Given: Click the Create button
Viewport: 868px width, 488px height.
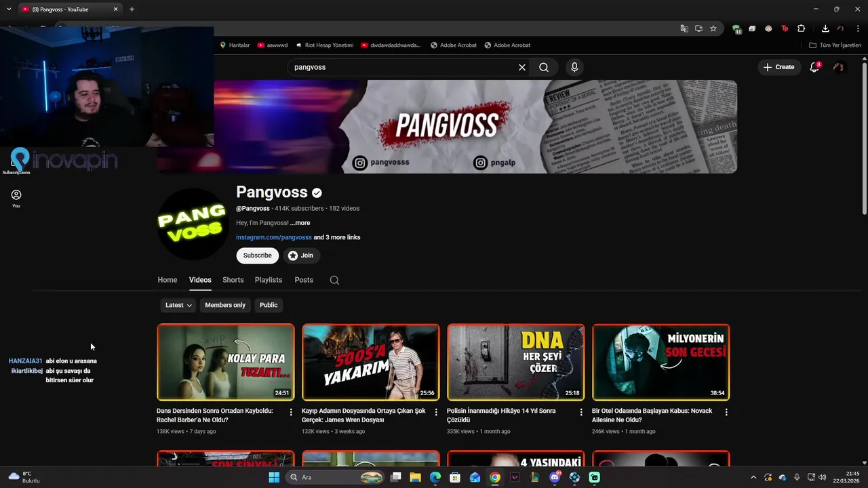Looking at the screenshot, I should (778, 67).
